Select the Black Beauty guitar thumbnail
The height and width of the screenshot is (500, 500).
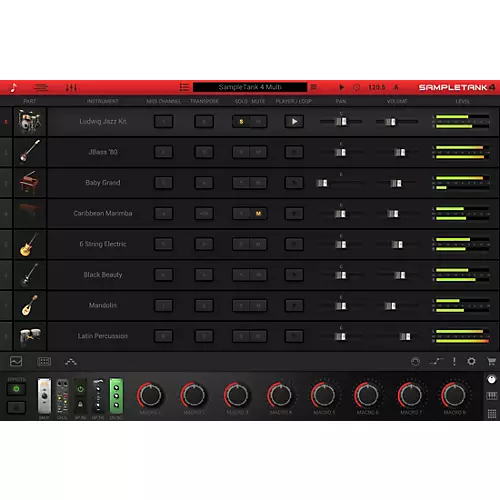[x=30, y=275]
